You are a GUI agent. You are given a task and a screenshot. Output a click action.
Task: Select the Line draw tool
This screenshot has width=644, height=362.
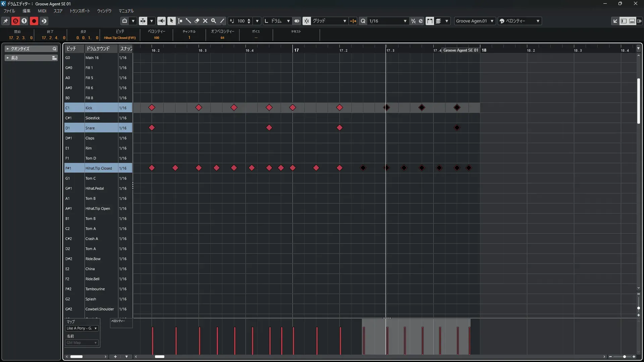222,21
